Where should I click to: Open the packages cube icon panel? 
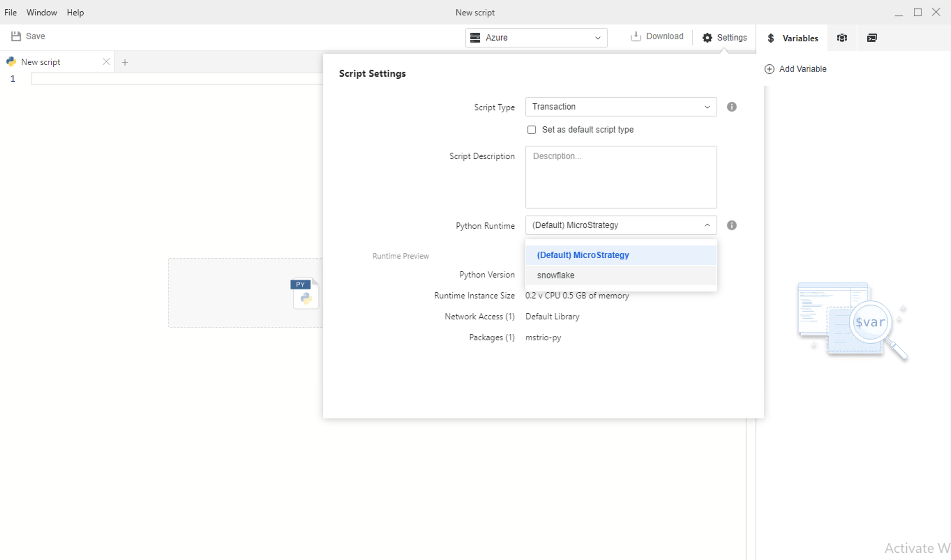pos(841,38)
